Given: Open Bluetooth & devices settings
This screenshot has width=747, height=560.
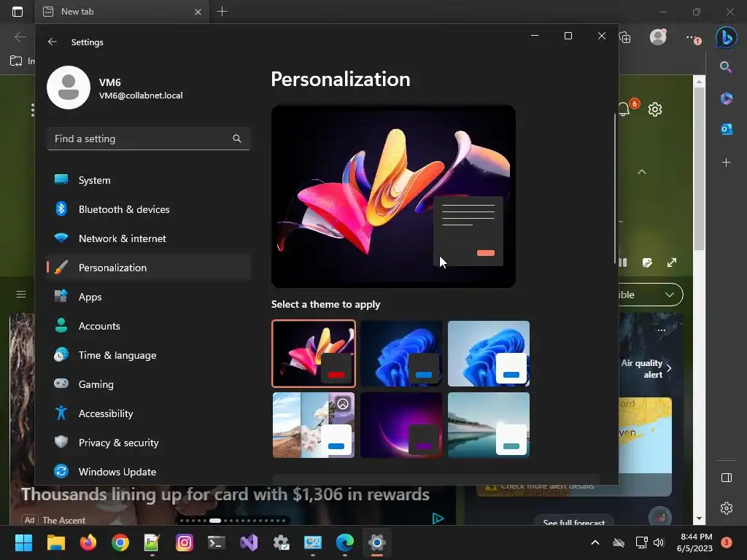Looking at the screenshot, I should coord(149,209).
